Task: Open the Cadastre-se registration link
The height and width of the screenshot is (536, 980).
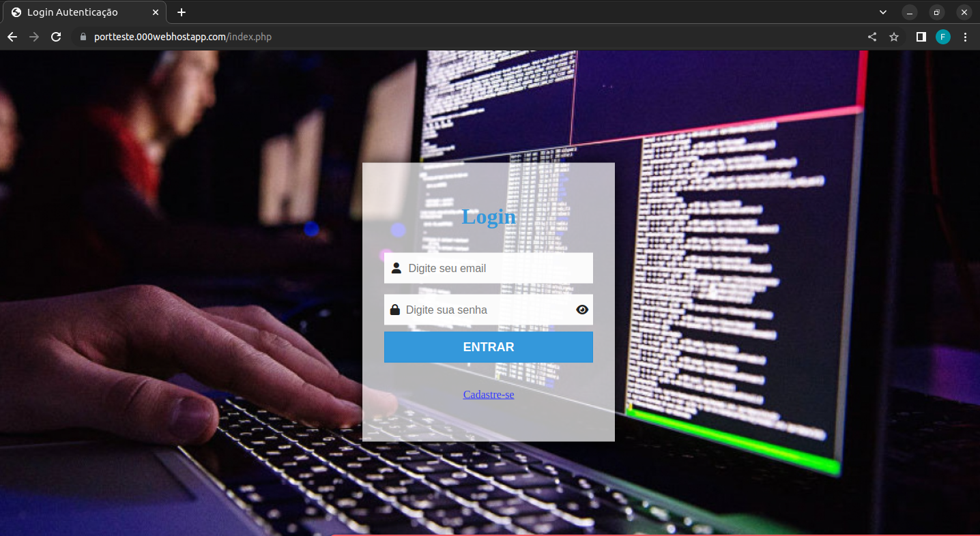Action: pyautogui.click(x=488, y=394)
